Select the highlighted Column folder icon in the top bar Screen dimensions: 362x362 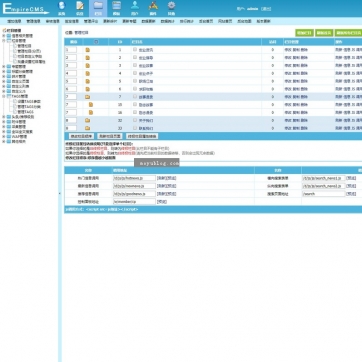98,8
